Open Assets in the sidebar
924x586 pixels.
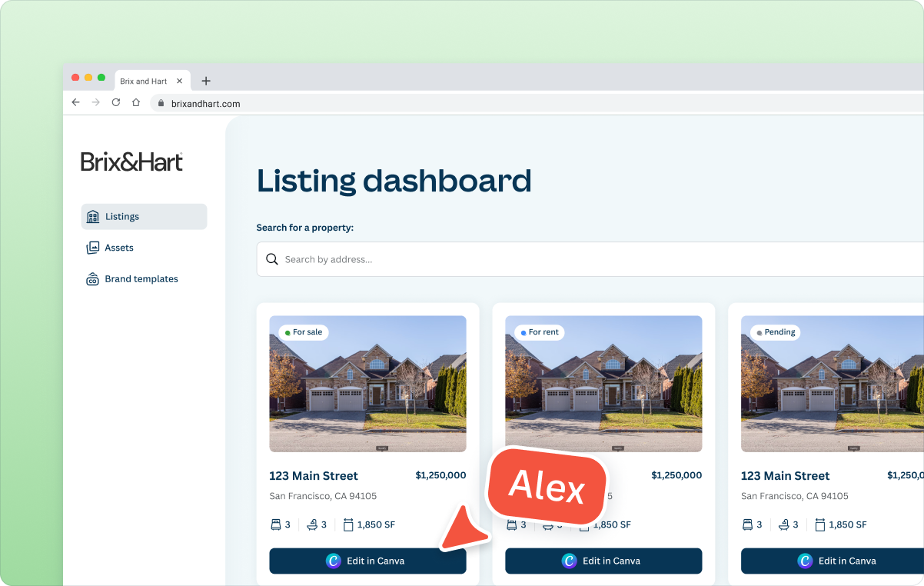(119, 248)
